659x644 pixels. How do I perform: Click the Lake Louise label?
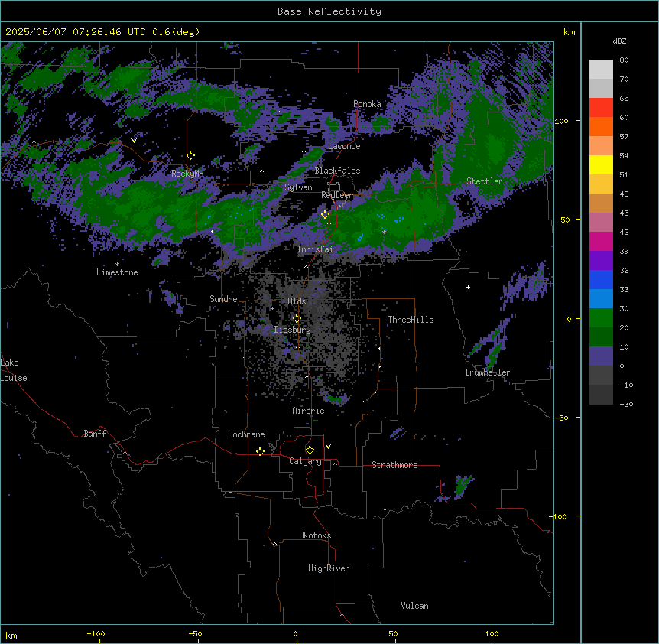pos(14,370)
